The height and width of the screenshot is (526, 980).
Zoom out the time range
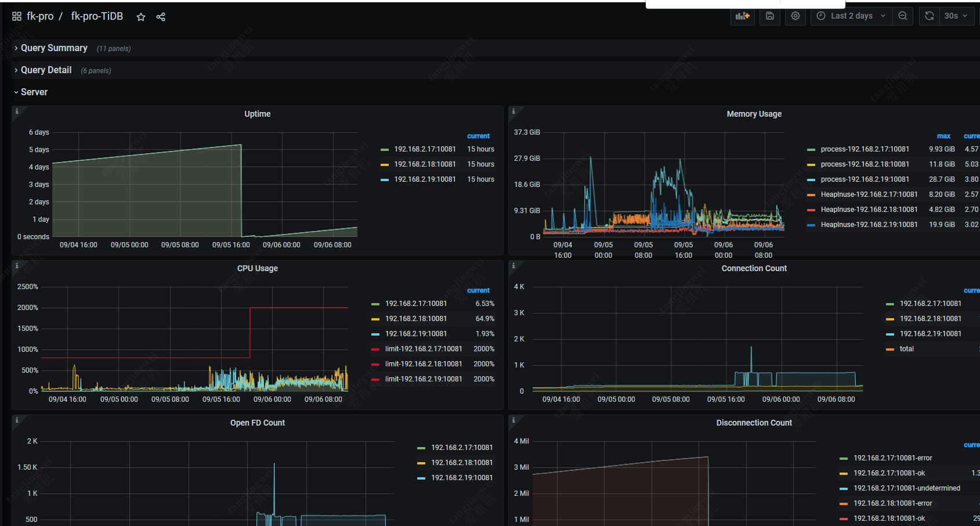click(x=903, y=16)
